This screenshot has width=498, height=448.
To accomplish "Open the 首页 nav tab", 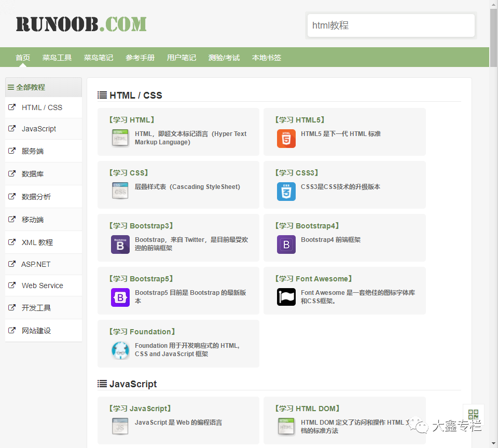I will click(23, 58).
